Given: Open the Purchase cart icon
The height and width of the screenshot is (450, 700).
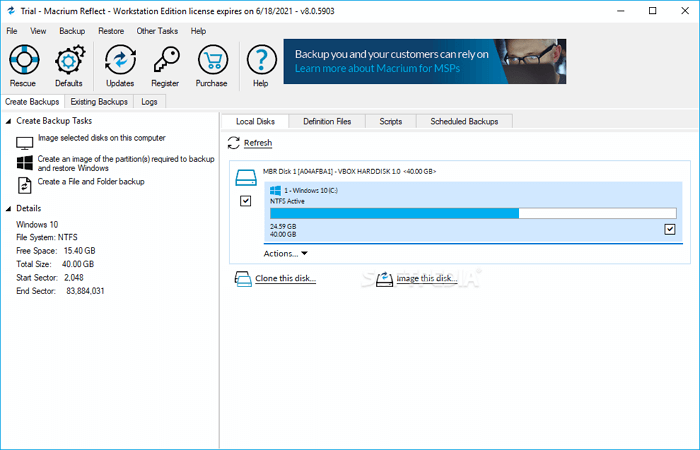Looking at the screenshot, I should (x=211, y=62).
